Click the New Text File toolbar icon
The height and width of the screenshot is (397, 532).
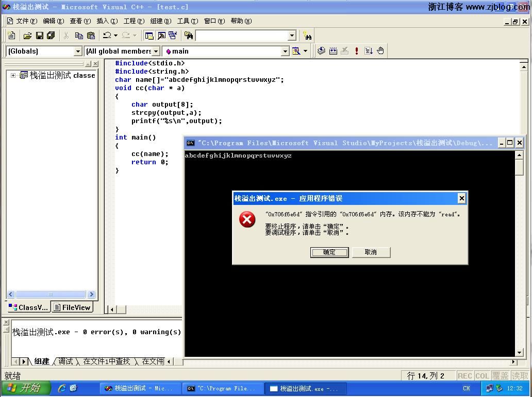click(11, 35)
